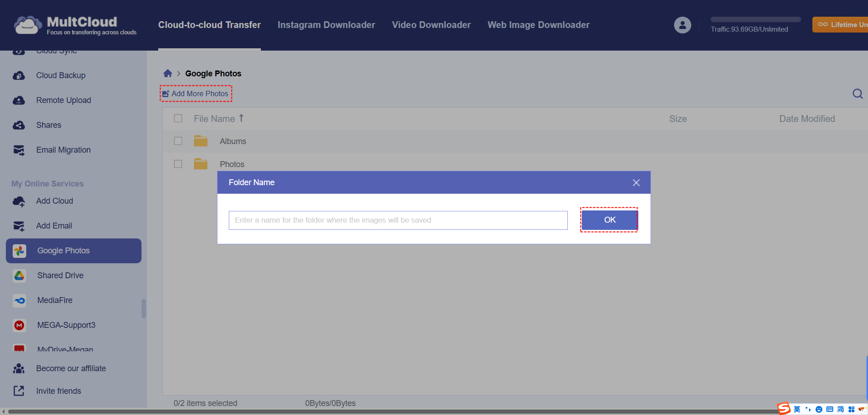This screenshot has height=415, width=868.
Task: Sort by the File Name column
Action: pos(214,119)
